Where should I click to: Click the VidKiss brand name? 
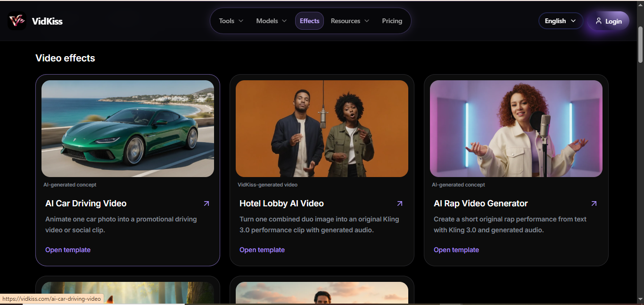[47, 21]
